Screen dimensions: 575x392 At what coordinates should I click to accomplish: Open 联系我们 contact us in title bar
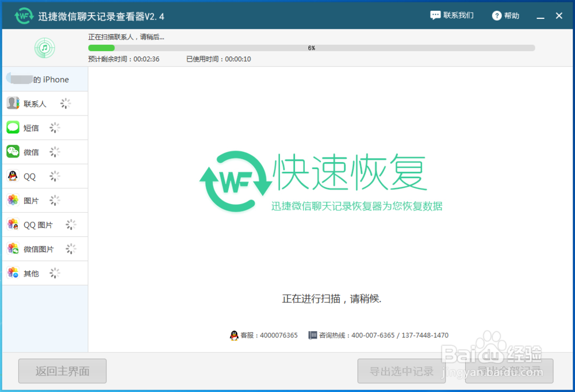pyautogui.click(x=452, y=16)
